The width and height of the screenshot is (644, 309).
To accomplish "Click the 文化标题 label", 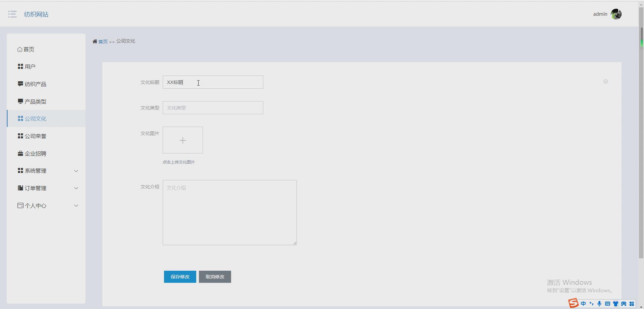I will pyautogui.click(x=150, y=82).
